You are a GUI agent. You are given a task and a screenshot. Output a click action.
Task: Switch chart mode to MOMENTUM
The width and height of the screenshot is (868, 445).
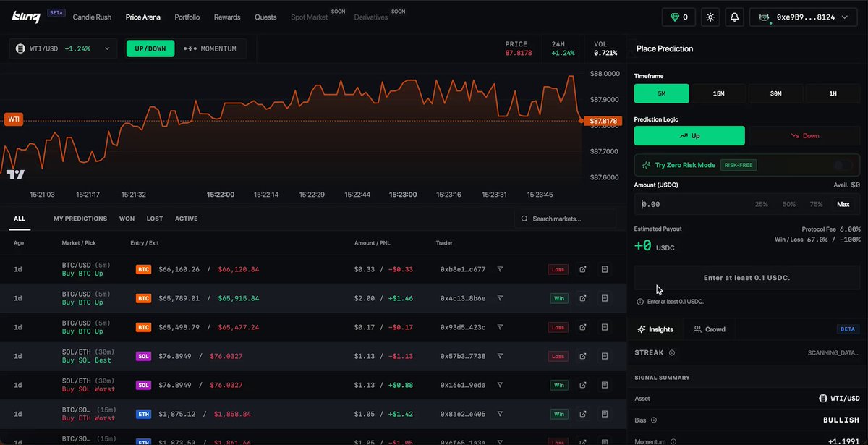point(210,48)
